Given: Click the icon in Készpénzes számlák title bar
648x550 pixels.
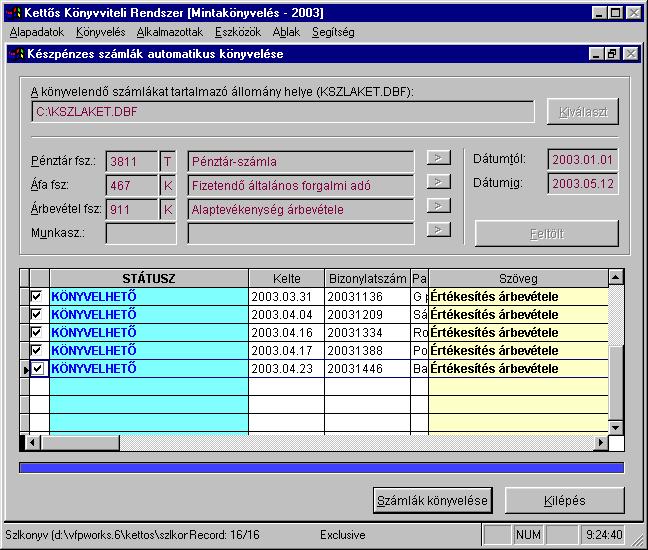Looking at the screenshot, I should [17, 54].
